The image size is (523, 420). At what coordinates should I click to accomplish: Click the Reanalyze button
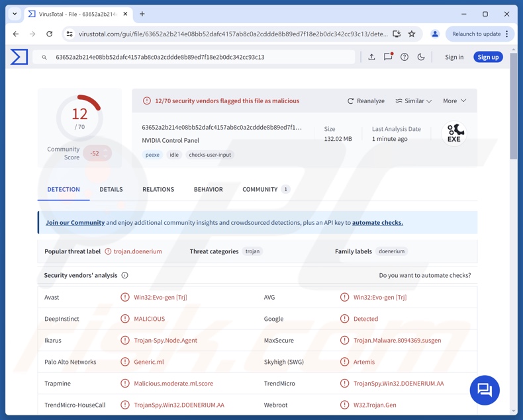click(366, 101)
